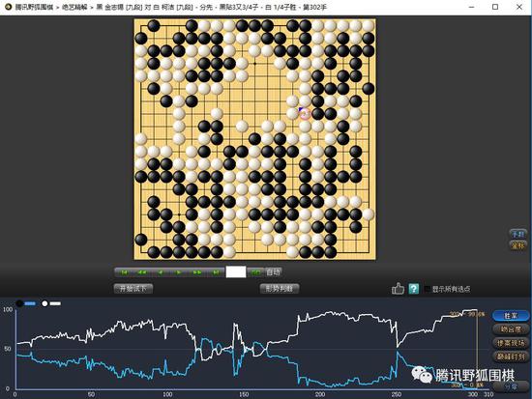Select the 巅峰时刻 tab

(x=511, y=356)
